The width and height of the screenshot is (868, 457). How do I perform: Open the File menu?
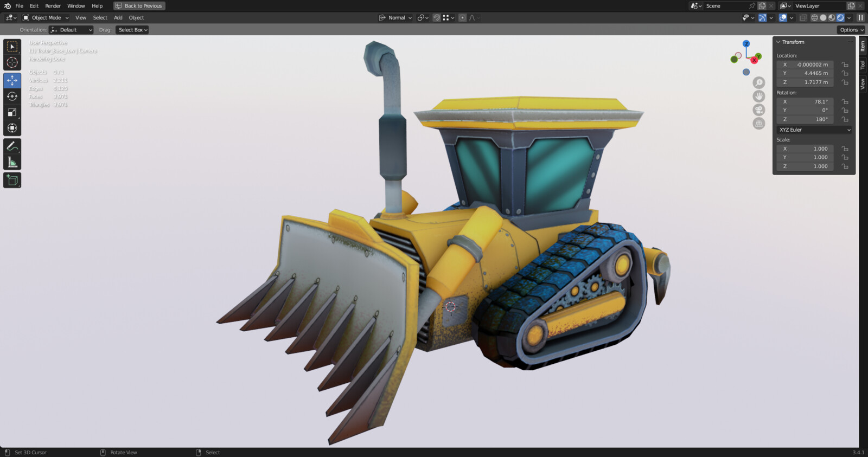(x=19, y=6)
